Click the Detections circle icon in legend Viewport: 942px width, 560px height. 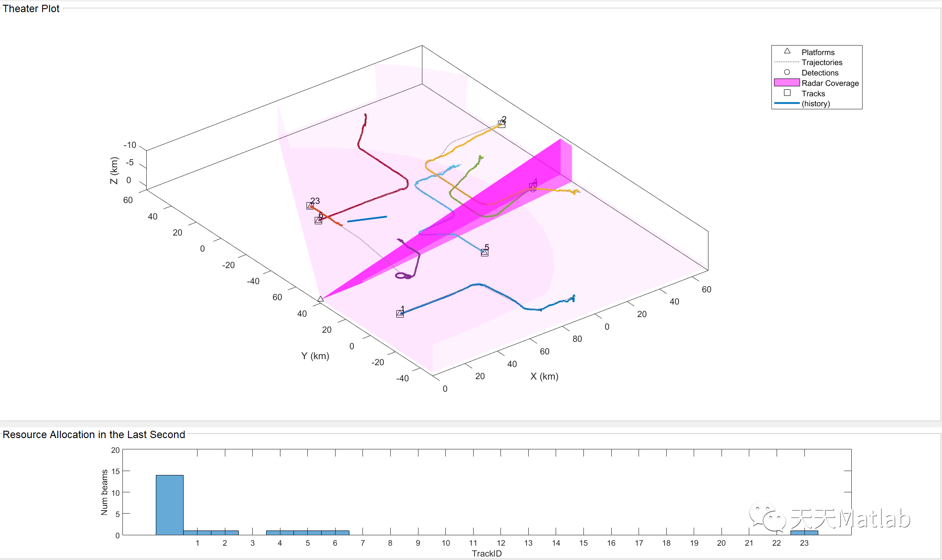787,72
